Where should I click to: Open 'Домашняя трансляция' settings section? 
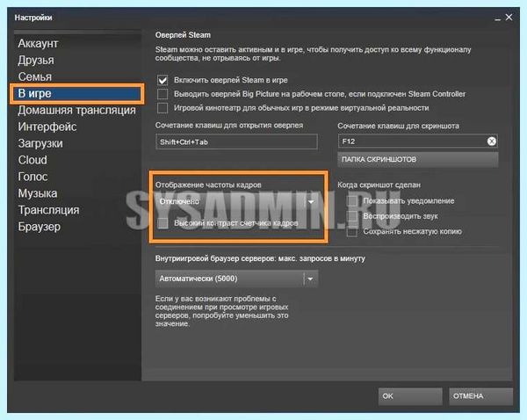click(x=77, y=110)
